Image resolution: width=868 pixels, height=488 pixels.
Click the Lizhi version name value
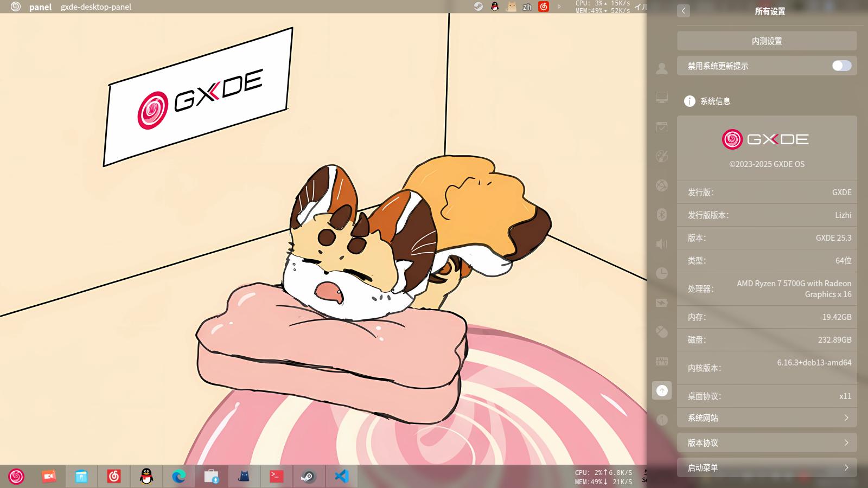(x=843, y=215)
